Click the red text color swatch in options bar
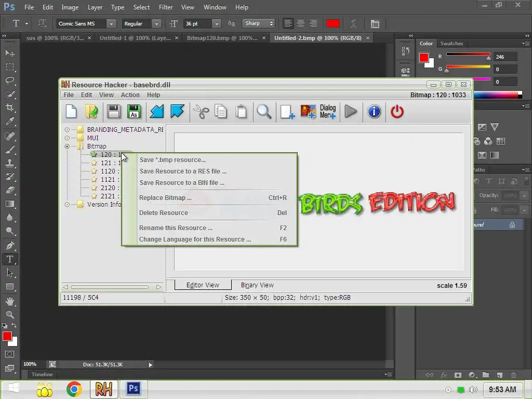The image size is (532, 399). (333, 23)
